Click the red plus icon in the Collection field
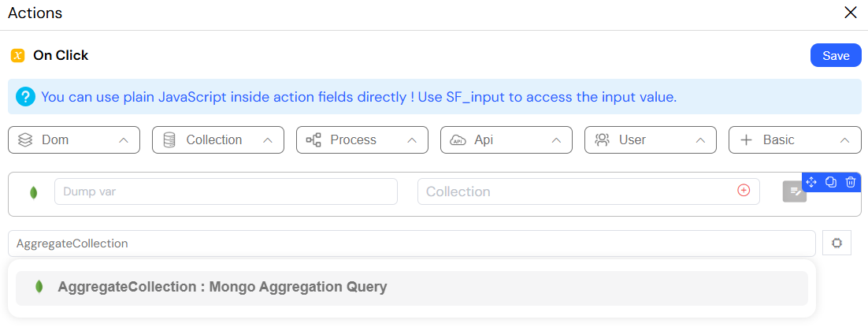The image size is (868, 327). (x=744, y=191)
